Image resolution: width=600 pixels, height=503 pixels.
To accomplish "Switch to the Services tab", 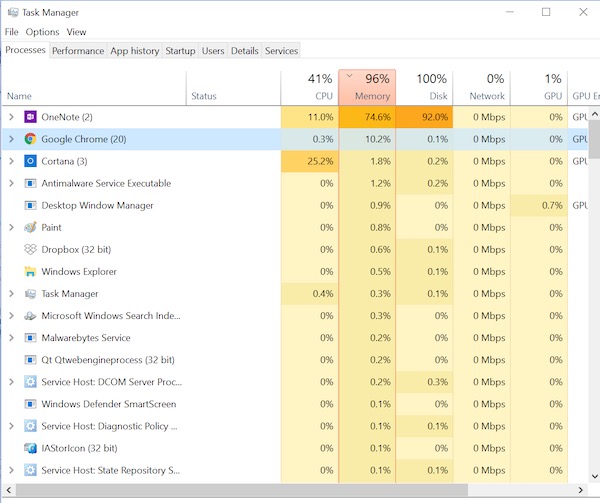I will pos(281,51).
